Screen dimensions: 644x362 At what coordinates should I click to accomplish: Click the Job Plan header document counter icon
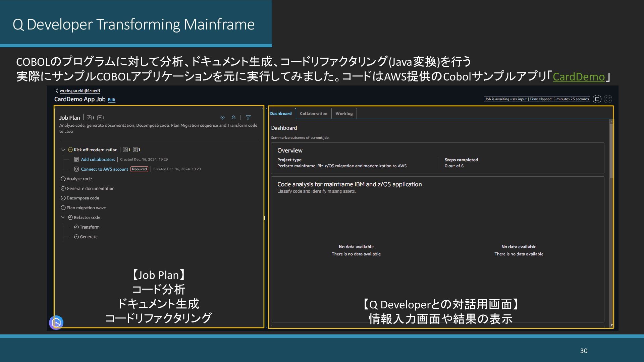point(100,118)
